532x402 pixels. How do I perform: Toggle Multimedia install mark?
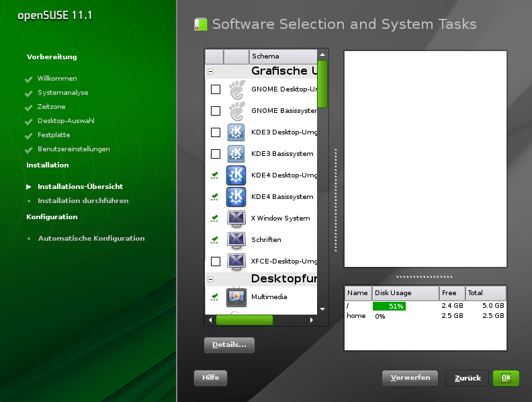pyautogui.click(x=214, y=296)
